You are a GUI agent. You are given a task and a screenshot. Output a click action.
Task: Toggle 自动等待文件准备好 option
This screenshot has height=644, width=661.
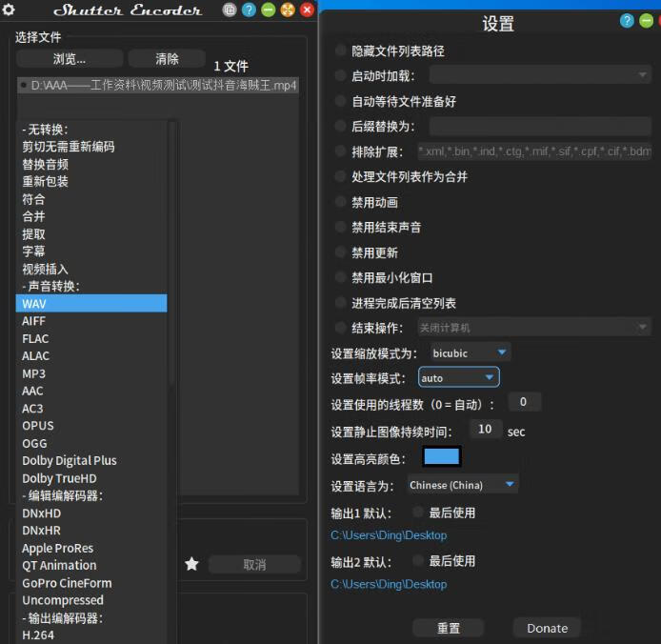click(x=340, y=101)
